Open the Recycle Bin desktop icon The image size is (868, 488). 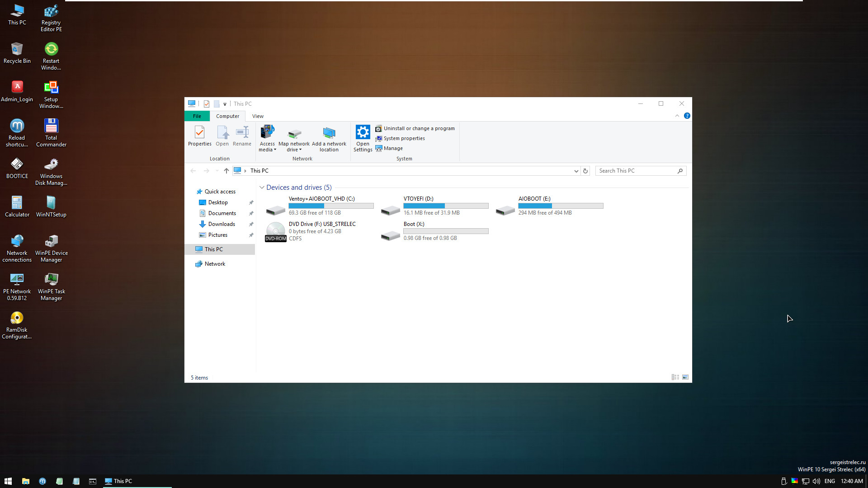[x=17, y=53]
